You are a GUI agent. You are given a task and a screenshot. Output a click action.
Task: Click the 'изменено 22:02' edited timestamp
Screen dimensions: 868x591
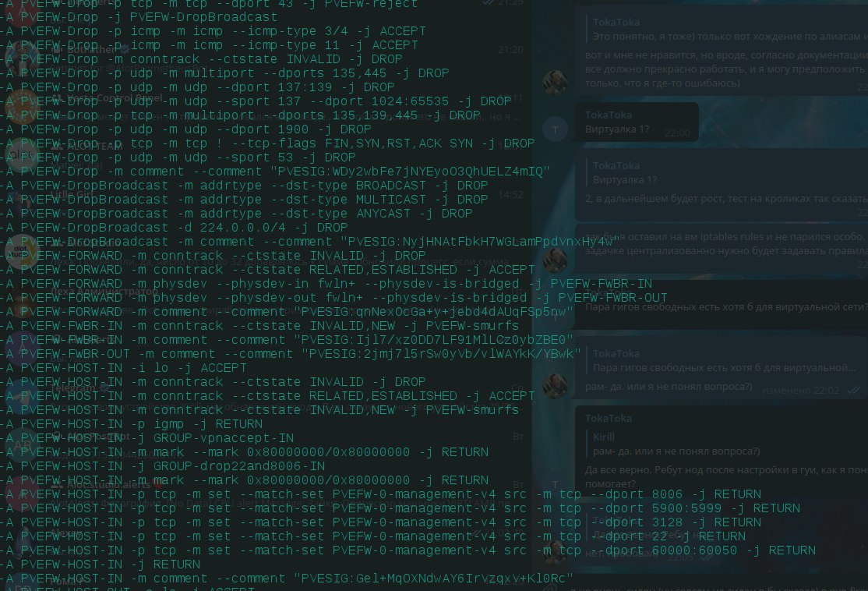[x=800, y=390]
